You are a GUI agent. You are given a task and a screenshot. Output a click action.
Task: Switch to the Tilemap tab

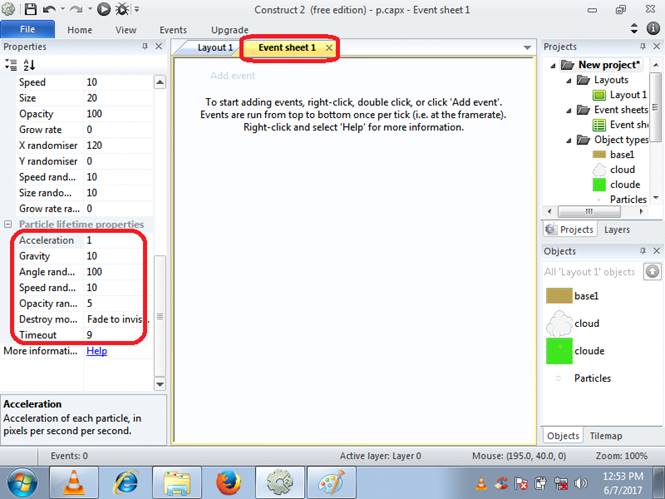(x=606, y=436)
